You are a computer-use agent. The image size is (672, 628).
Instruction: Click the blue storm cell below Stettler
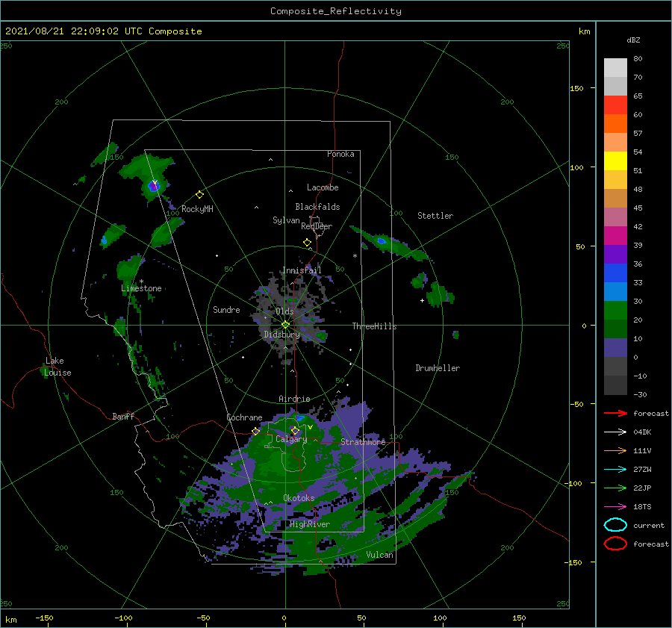point(381,241)
